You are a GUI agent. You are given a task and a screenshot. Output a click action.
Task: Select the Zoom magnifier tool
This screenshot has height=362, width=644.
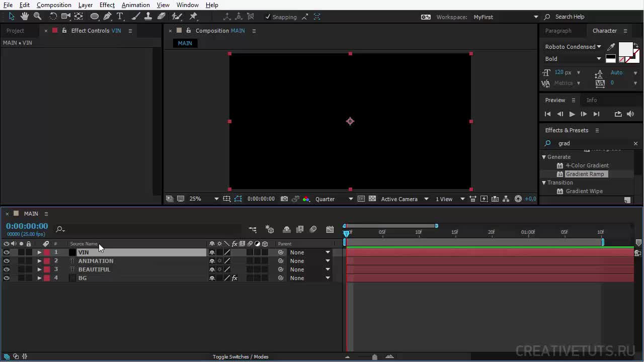pyautogui.click(x=37, y=17)
